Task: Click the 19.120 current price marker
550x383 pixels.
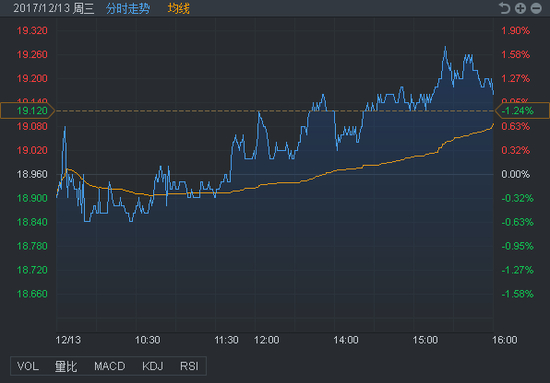Action: (x=27, y=111)
